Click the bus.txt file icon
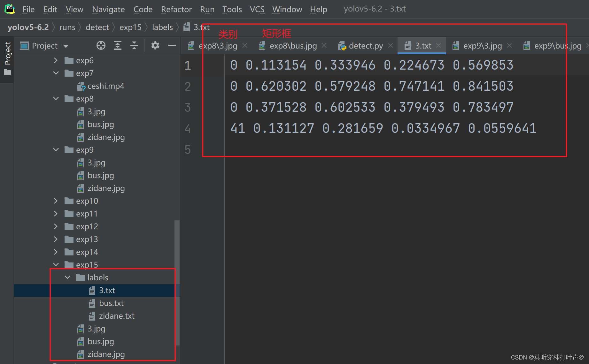 (x=92, y=303)
